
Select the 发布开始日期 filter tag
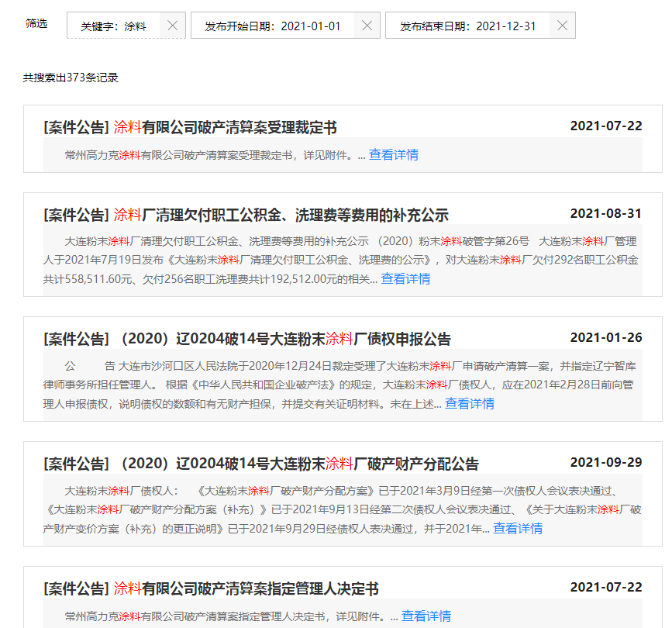click(x=272, y=26)
